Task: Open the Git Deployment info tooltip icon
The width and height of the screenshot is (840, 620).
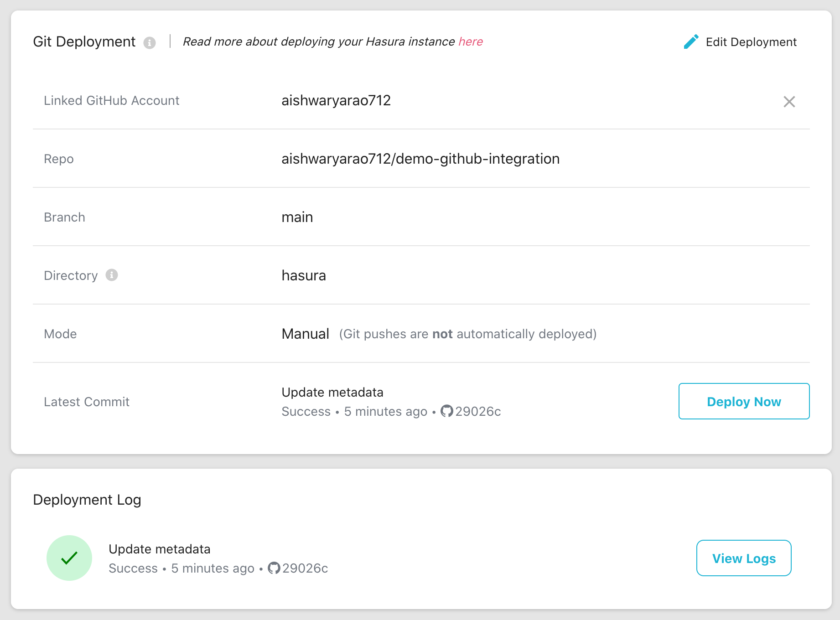Action: (x=150, y=43)
